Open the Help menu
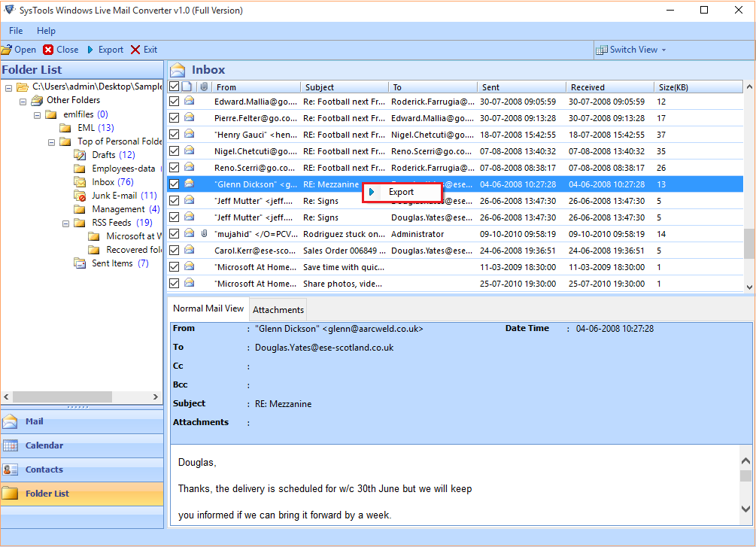 [x=46, y=30]
